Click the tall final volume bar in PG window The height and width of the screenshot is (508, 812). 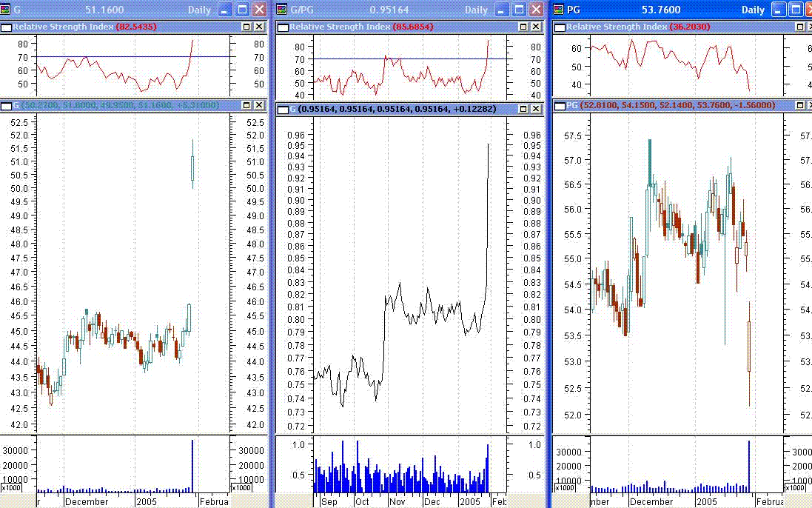point(748,466)
